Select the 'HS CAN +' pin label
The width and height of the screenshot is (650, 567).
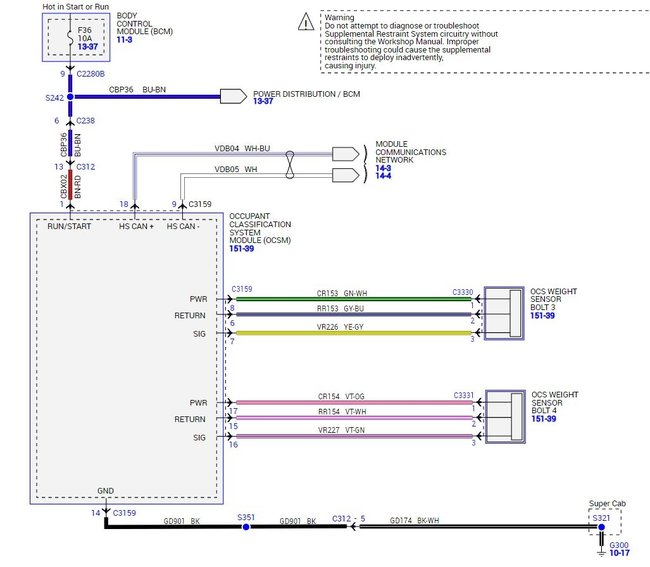coord(136,226)
